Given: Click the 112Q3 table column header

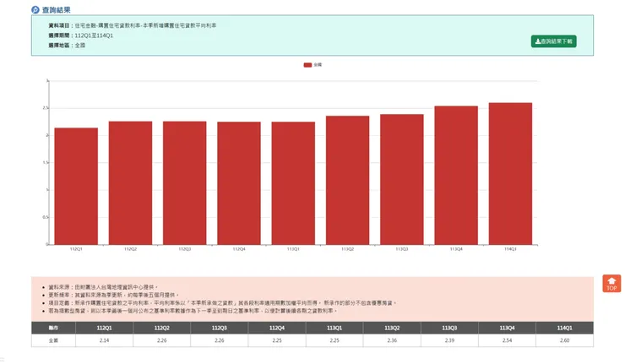Looking at the screenshot, I should [x=220, y=328].
